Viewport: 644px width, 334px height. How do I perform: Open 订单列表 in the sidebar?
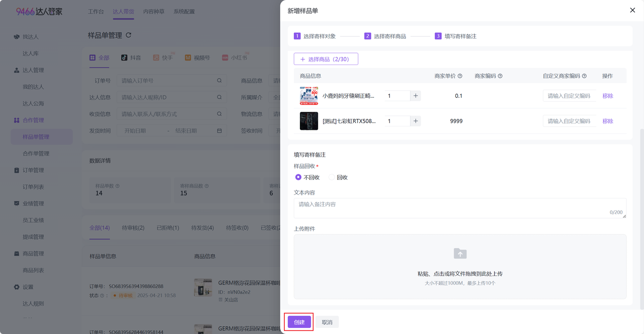(x=33, y=187)
